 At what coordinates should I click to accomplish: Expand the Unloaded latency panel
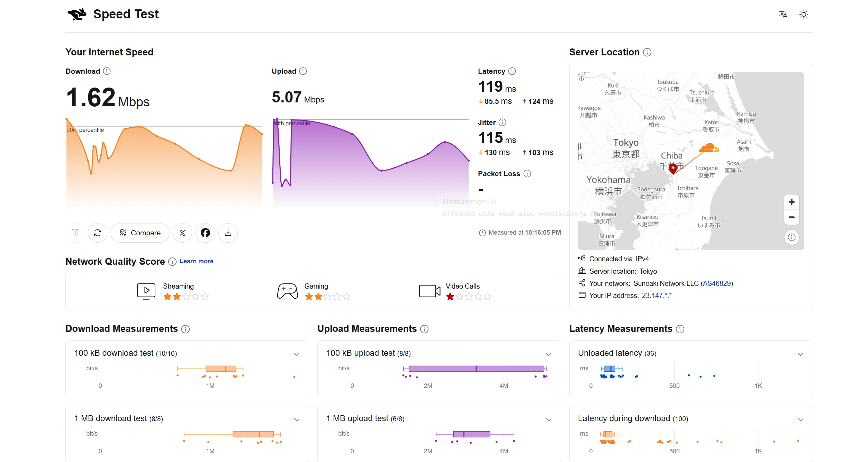pyautogui.click(x=801, y=354)
